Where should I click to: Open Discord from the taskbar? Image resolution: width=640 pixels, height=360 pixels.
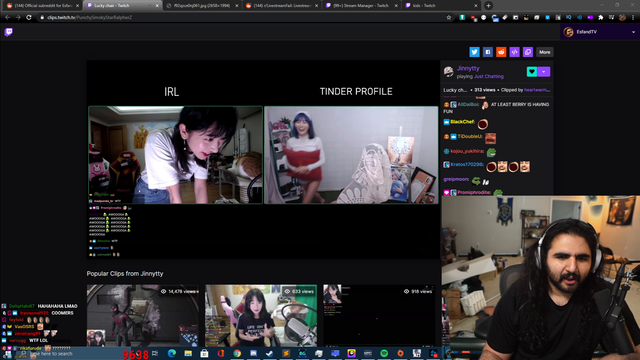point(253,353)
